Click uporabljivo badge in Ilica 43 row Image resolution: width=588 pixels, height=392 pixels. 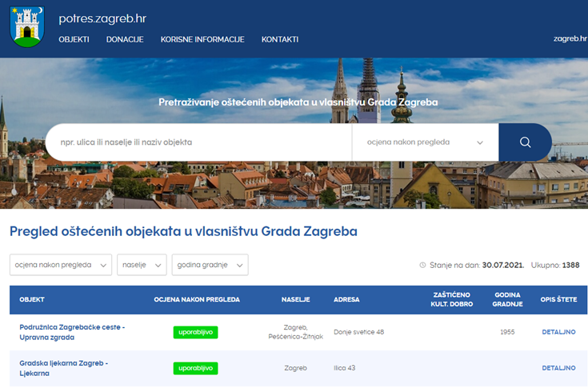pos(195,368)
